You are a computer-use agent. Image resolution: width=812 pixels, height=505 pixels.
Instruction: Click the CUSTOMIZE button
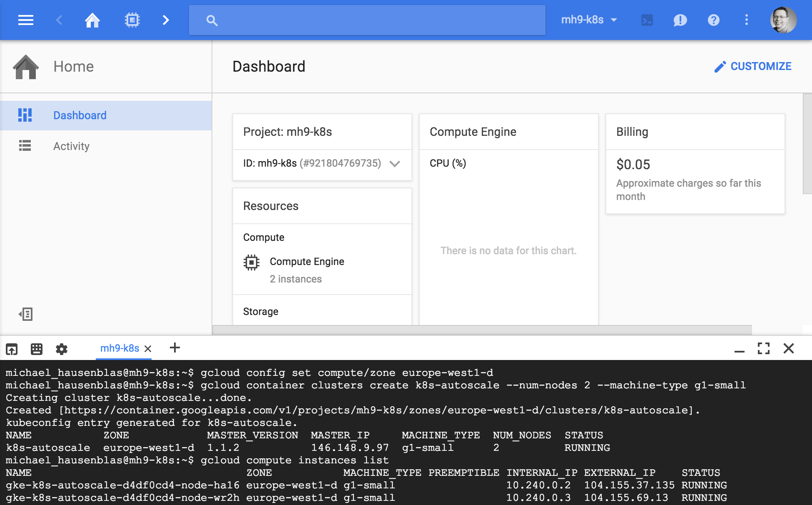[753, 66]
